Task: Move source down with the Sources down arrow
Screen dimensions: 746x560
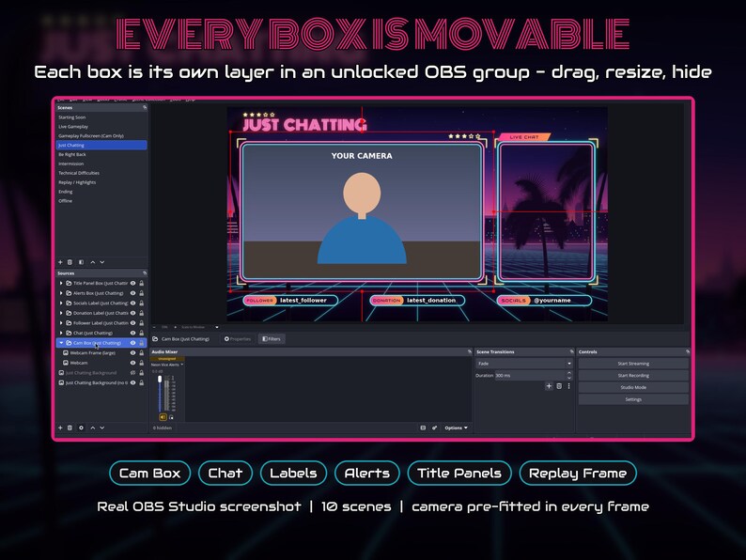Action: pos(102,428)
